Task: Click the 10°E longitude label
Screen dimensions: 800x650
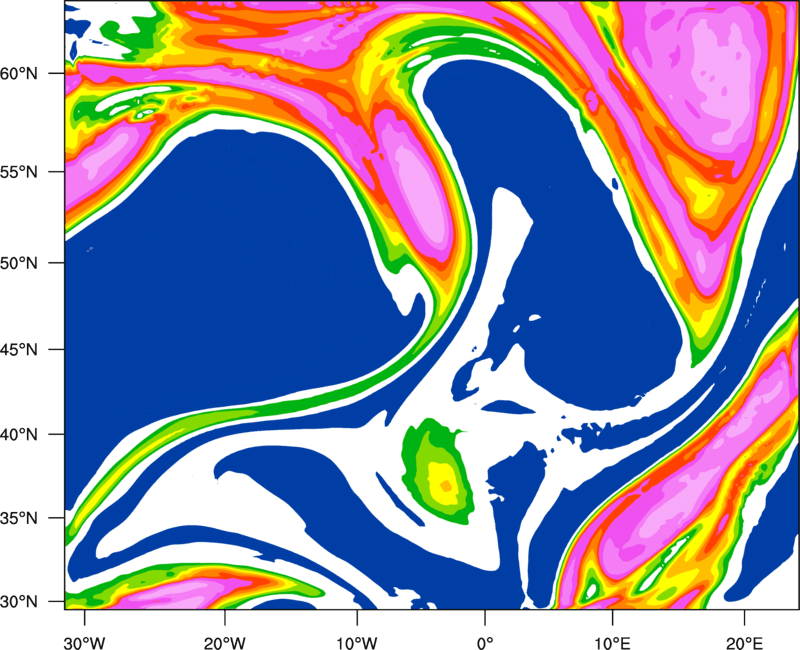Action: 612,643
